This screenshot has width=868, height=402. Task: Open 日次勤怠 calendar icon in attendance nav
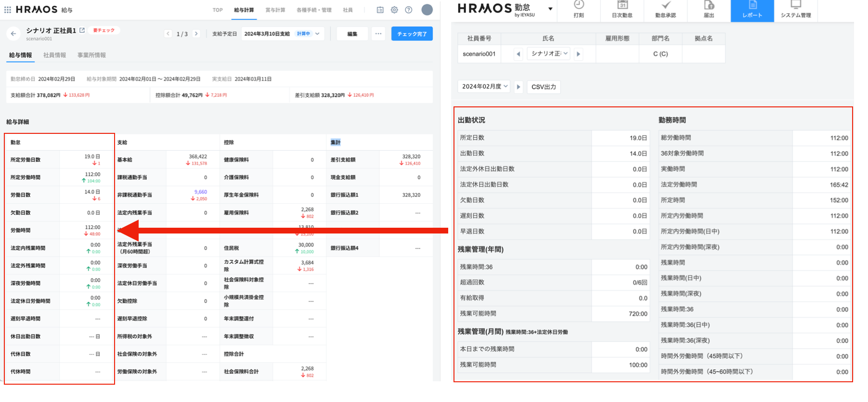point(622,6)
